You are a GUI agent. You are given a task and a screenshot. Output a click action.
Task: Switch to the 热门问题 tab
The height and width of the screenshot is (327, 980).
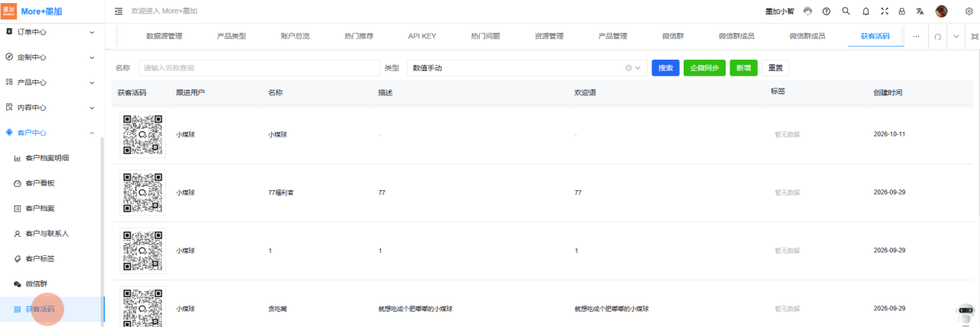pyautogui.click(x=485, y=36)
